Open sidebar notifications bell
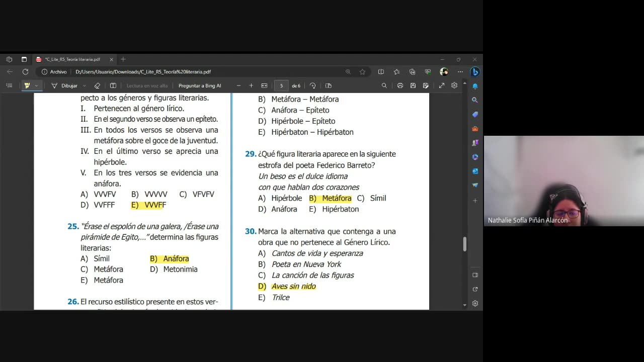The height and width of the screenshot is (362, 644). pos(475,86)
